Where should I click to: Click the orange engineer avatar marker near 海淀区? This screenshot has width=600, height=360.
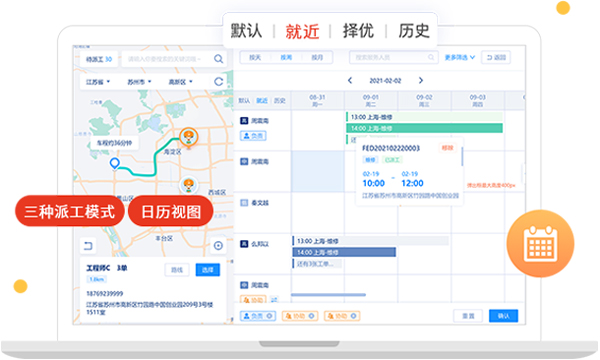189,137
